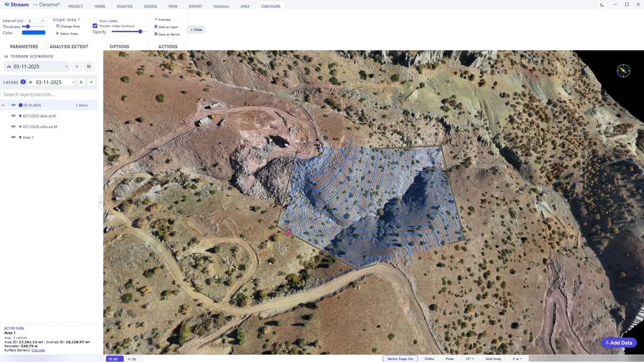Image resolution: width=644 pixels, height=362 pixels.
Task: Collapse the 03-11-2025 layer group
Action: pos(3,105)
